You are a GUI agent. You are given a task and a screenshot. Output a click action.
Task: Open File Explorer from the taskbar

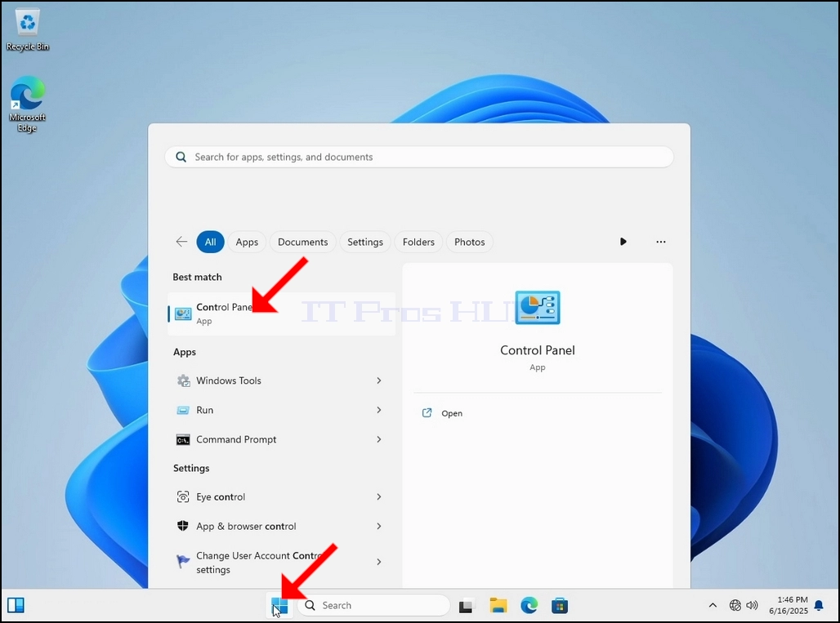498,605
